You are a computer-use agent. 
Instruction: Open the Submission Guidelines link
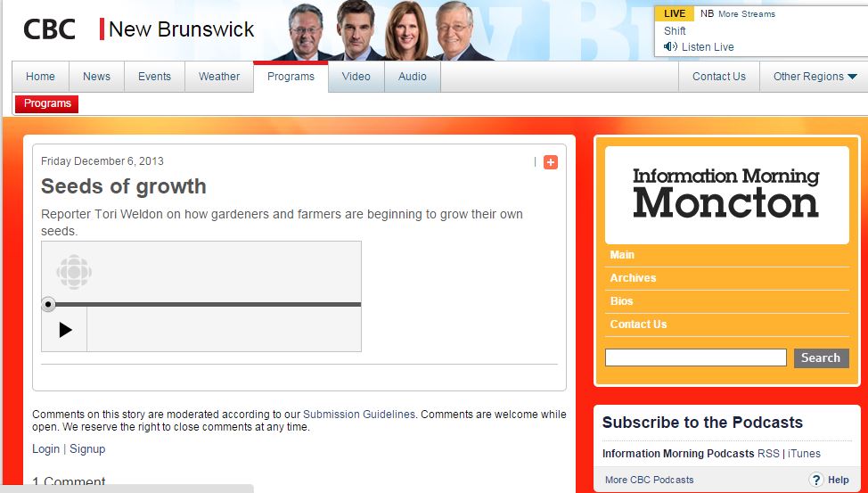click(359, 415)
